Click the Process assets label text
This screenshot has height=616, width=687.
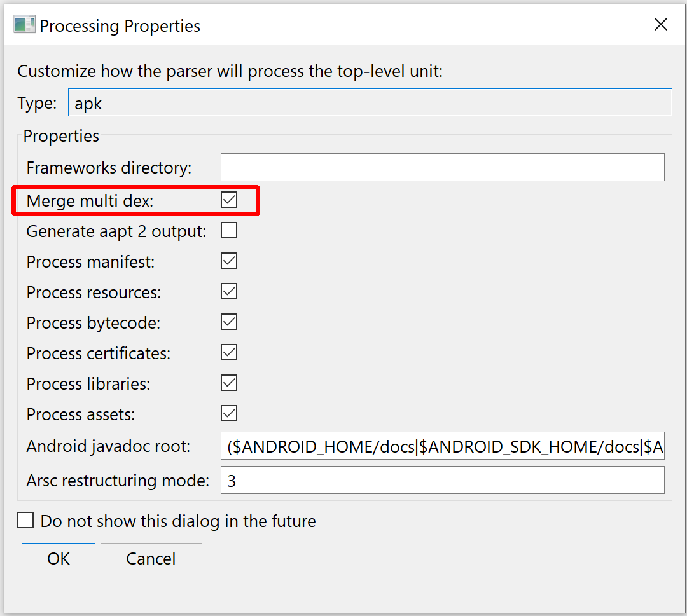click(x=81, y=414)
